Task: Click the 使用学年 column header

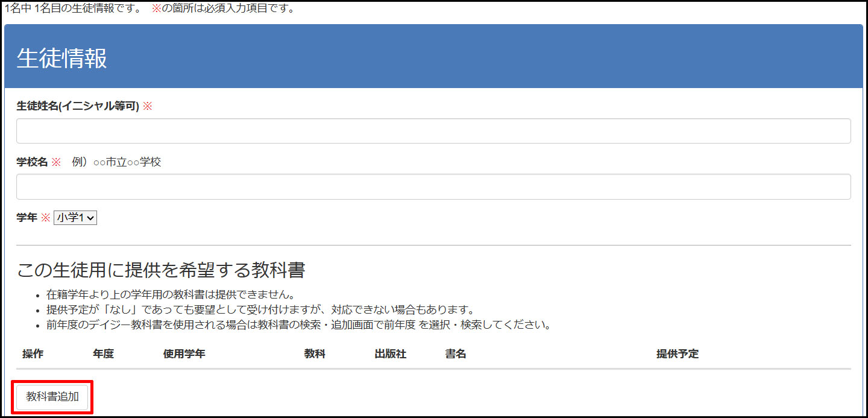Action: point(184,354)
